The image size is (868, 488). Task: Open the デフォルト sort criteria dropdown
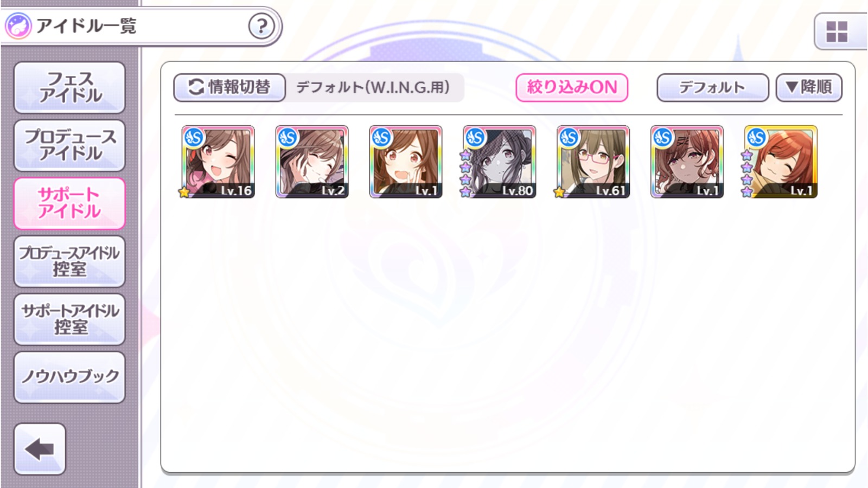[x=712, y=87]
